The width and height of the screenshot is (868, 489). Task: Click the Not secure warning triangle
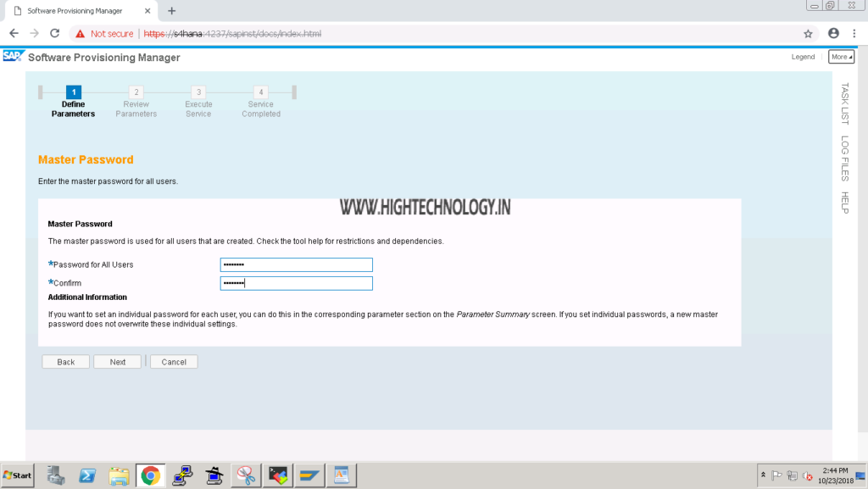coord(81,34)
